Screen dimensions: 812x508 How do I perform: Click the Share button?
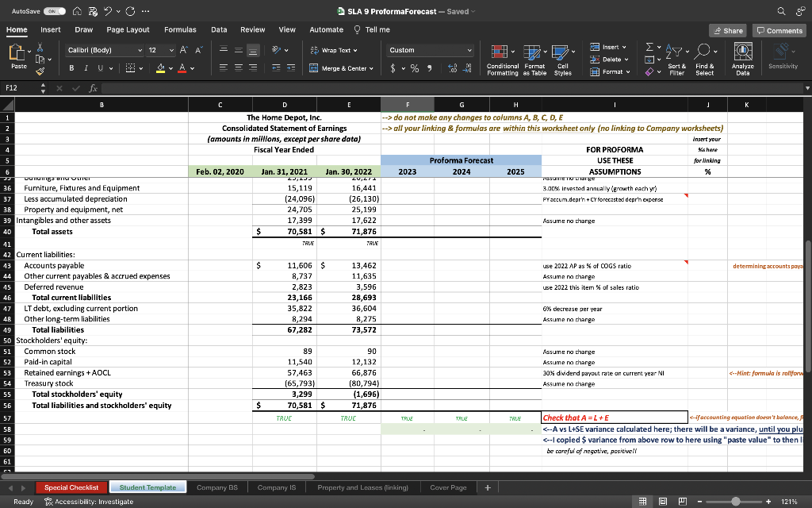click(x=728, y=31)
